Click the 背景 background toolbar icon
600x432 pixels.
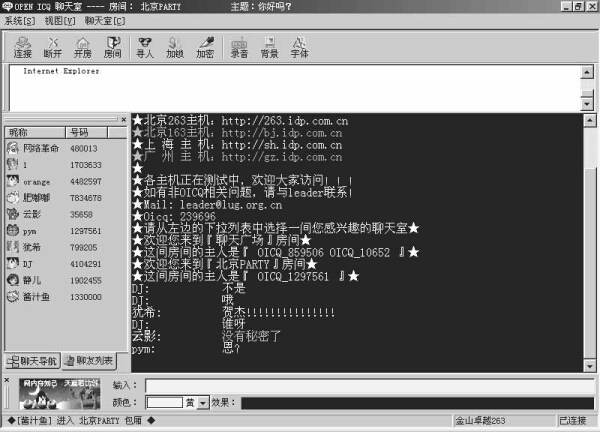coord(269,47)
